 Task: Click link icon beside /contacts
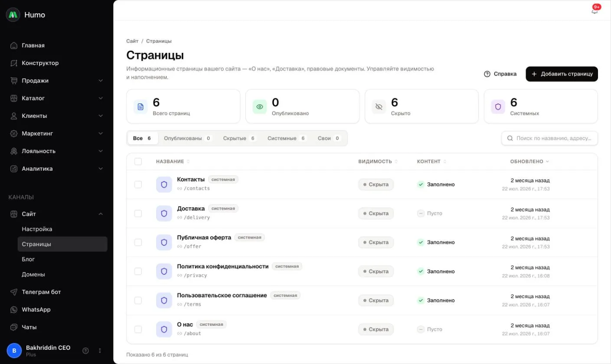(180, 189)
